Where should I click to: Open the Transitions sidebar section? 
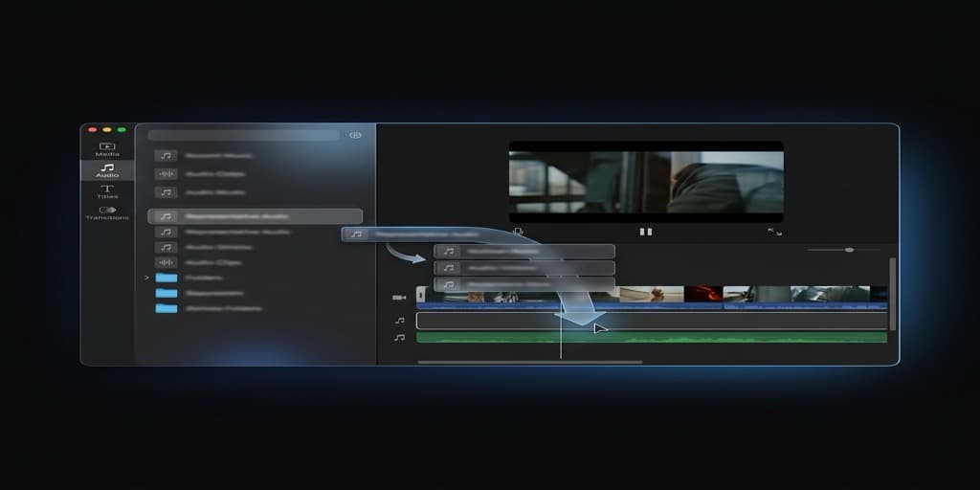pyautogui.click(x=107, y=213)
